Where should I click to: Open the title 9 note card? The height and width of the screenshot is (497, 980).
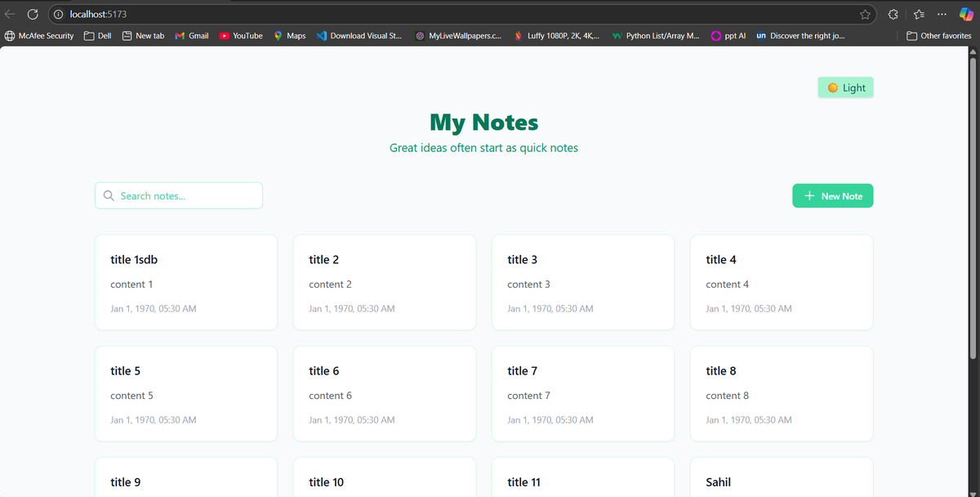186,477
